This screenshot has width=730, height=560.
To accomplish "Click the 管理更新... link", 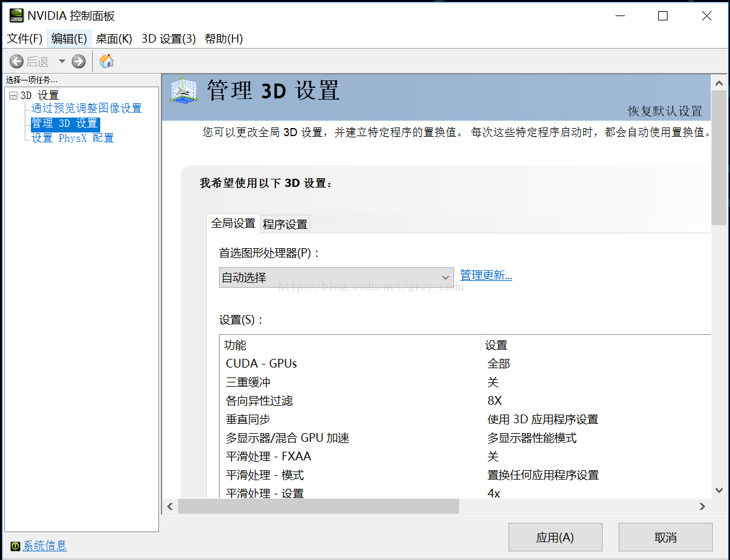I will coord(486,275).
